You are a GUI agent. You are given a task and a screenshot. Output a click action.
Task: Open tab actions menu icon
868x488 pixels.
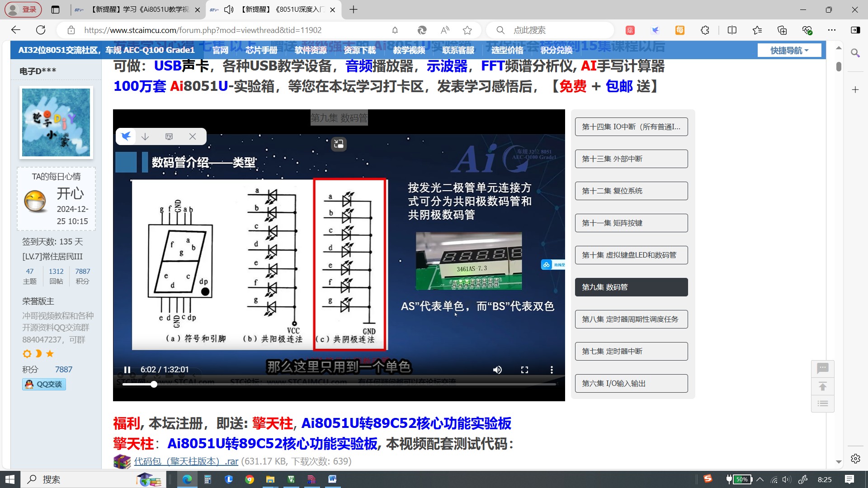click(56, 9)
